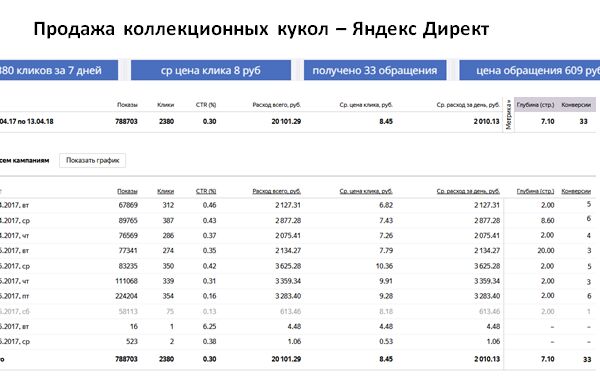Select the clicks value "350"
Screen dimensions: 600x383
pos(168,266)
